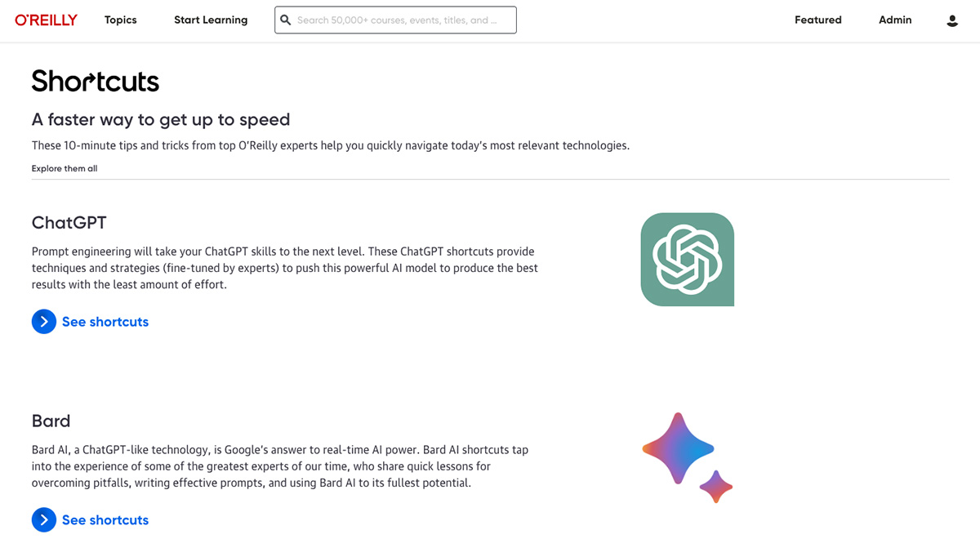This screenshot has width=980, height=548.
Task: Click the ChatGPT logo image
Action: click(688, 260)
